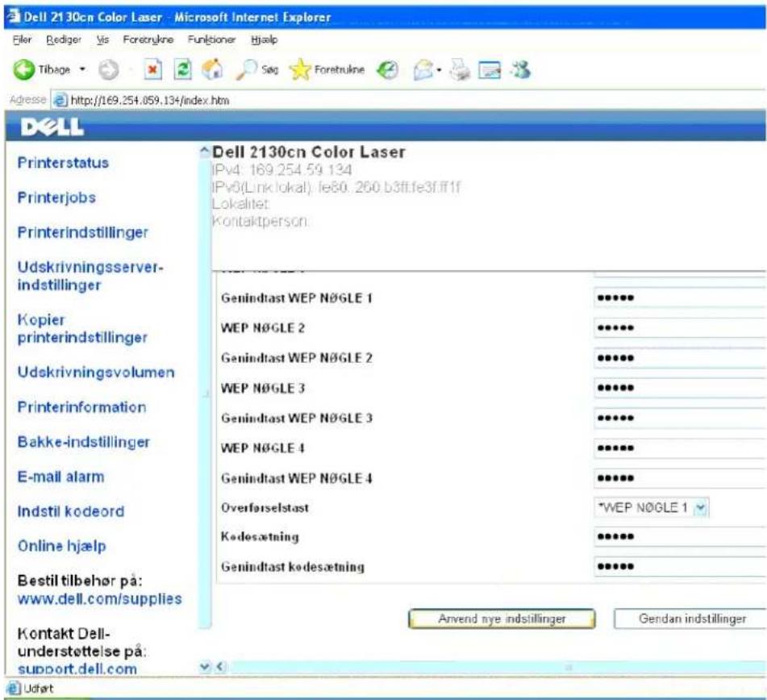The image size is (767, 700).
Task: Click the horizontal scrollbar track at bottom
Action: point(497,667)
